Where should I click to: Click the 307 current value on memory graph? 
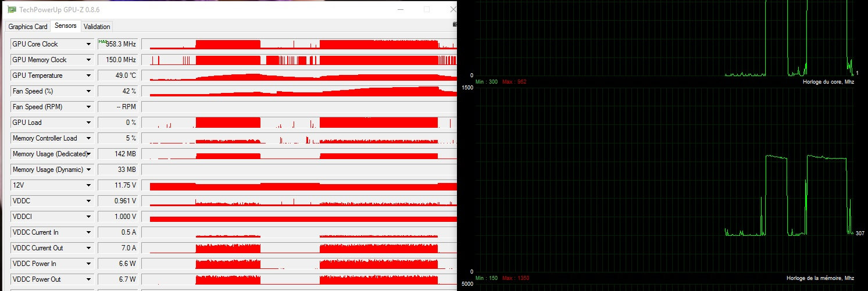click(860, 233)
